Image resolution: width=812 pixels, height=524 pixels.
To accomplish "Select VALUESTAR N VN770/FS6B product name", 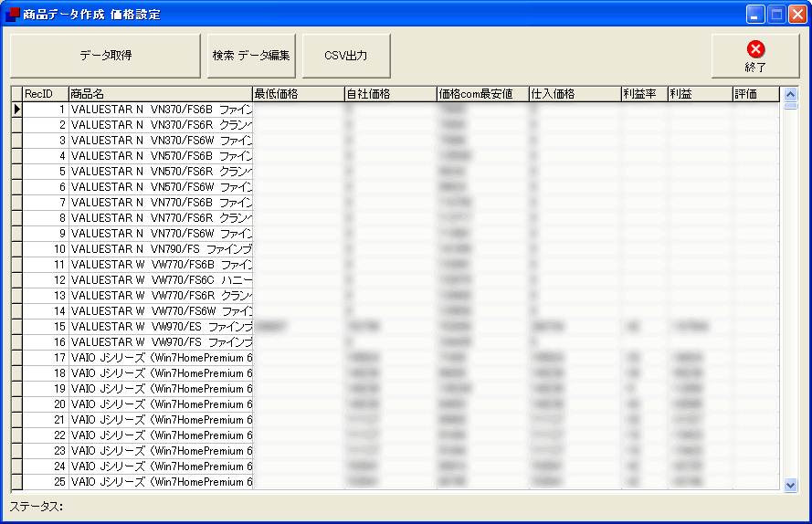I will pos(161,203).
